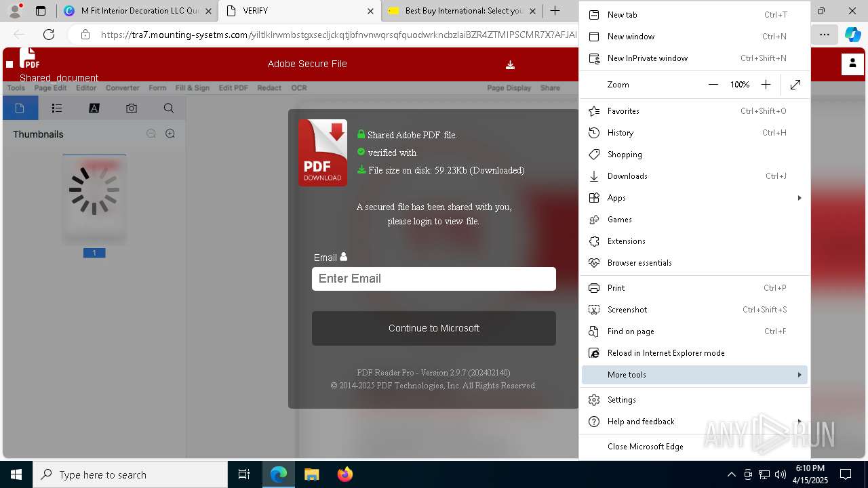The height and width of the screenshot is (488, 868).
Task: Open Converter in the PDF toolbar
Action: coord(123,88)
